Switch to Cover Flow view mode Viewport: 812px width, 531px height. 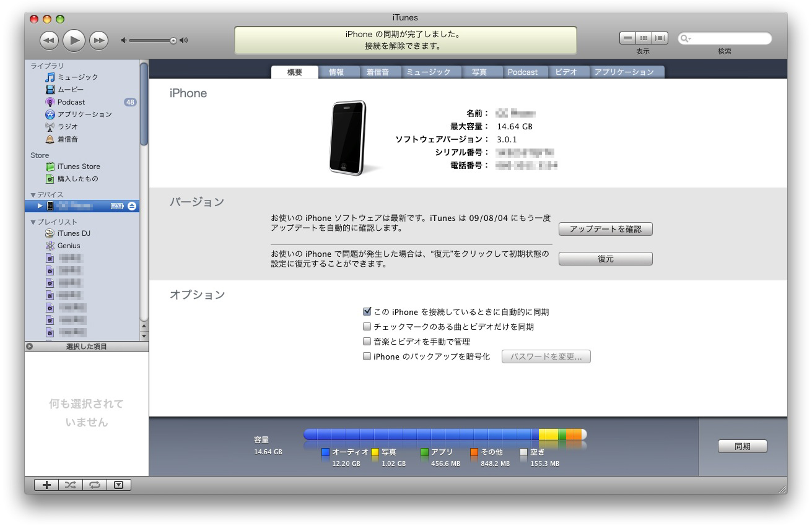tap(661, 38)
